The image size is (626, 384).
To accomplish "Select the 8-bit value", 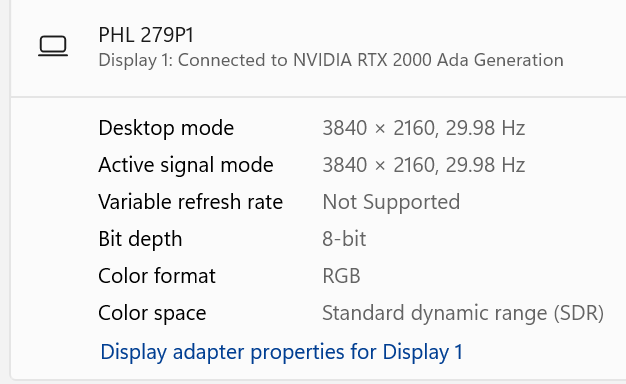I will [x=344, y=239].
